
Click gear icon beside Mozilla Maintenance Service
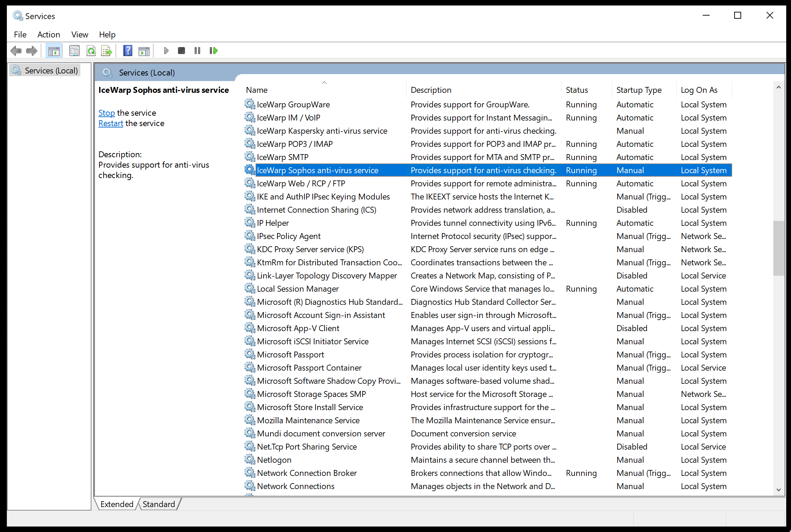pos(250,420)
